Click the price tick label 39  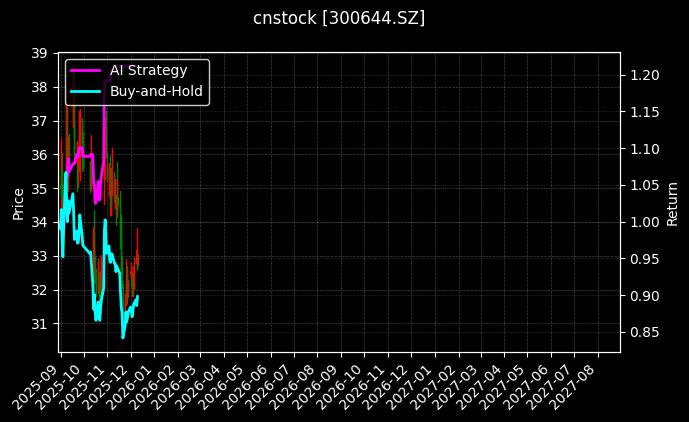39,54
